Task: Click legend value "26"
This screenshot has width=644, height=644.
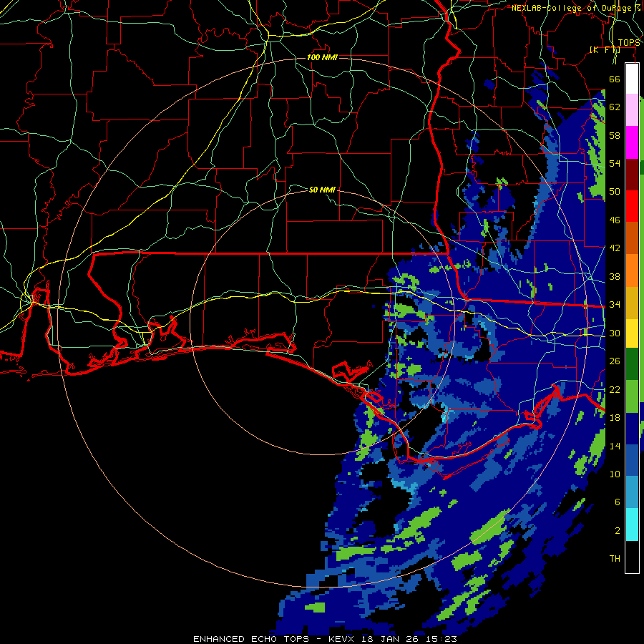Action: coord(615,361)
